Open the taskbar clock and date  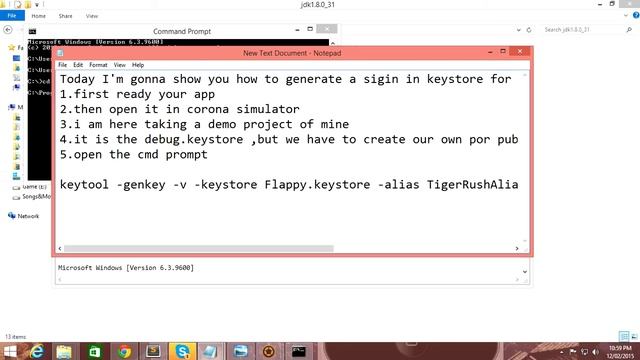[620, 352]
